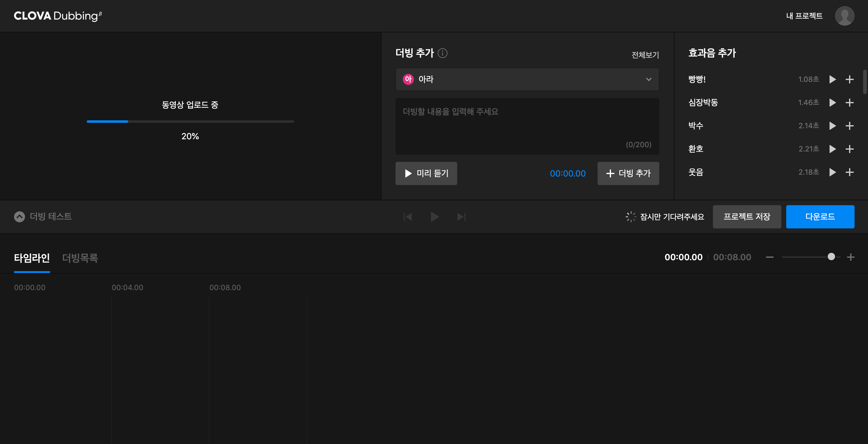Screen dimensions: 868x444
Task: Focus the dubbing text input field
Action: 527,126
